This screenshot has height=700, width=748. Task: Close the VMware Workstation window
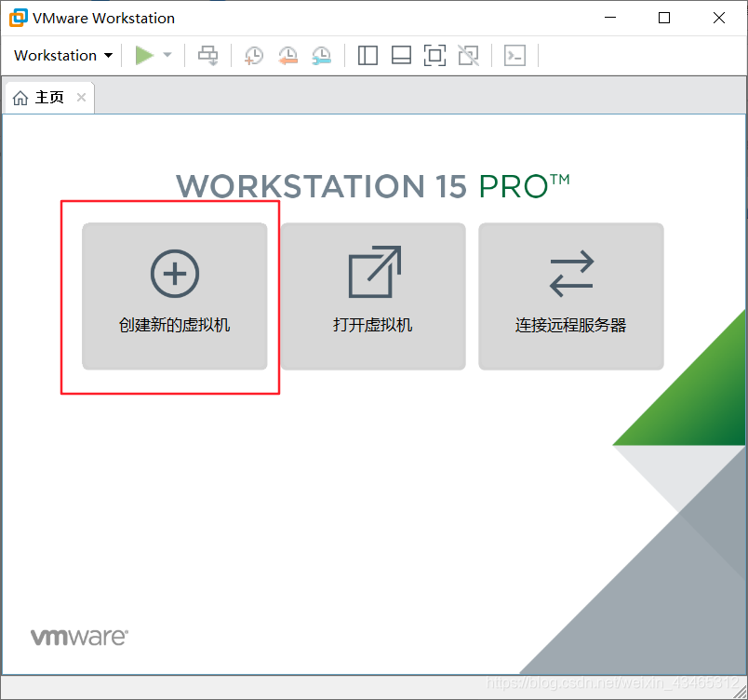pyautogui.click(x=719, y=18)
